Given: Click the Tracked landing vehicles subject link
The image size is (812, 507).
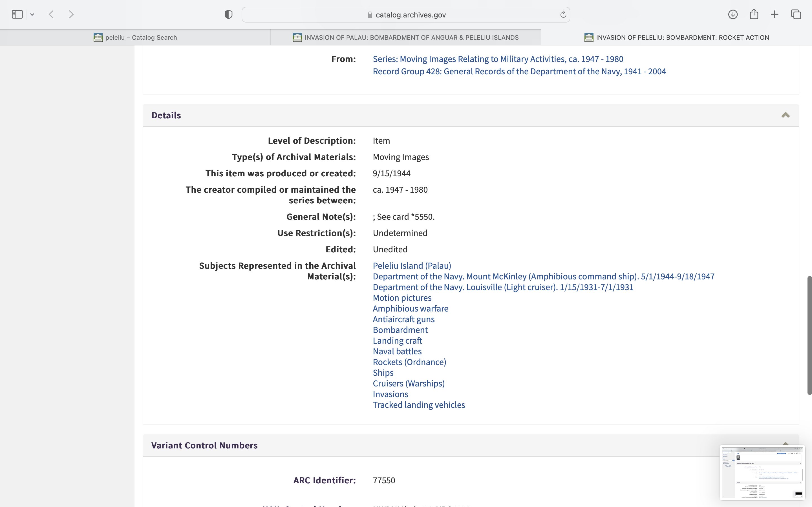Looking at the screenshot, I should [419, 405].
